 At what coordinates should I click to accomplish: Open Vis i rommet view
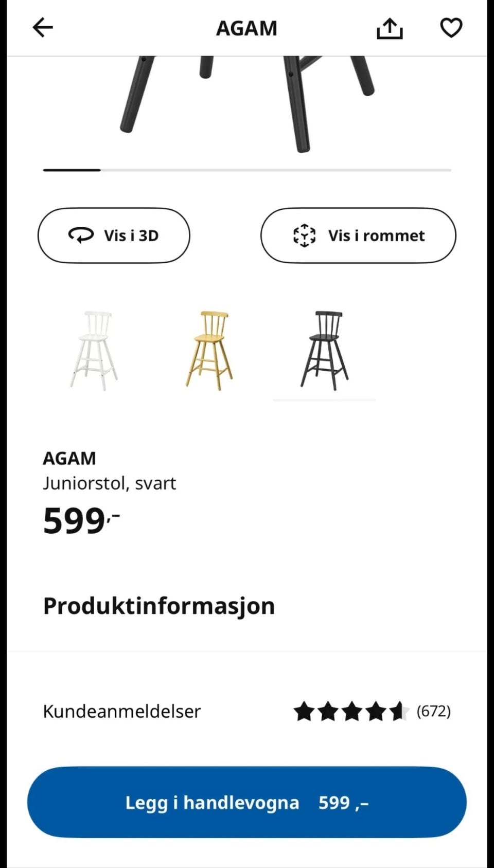(358, 236)
